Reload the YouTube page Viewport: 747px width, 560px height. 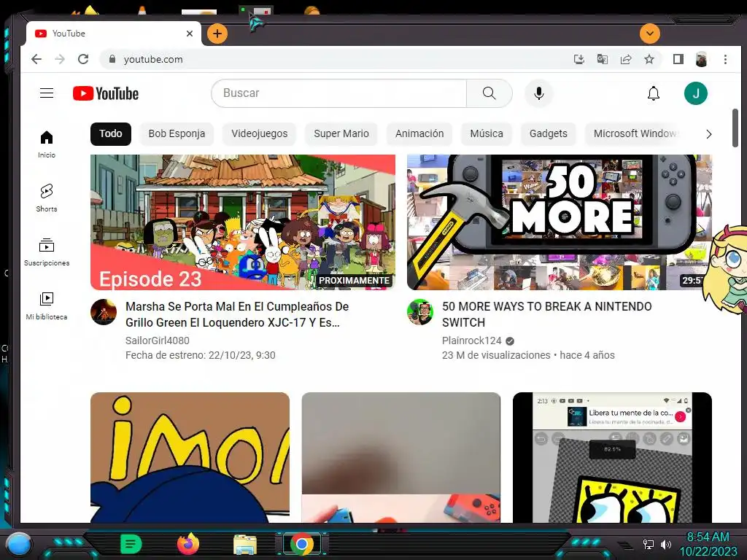(x=83, y=59)
